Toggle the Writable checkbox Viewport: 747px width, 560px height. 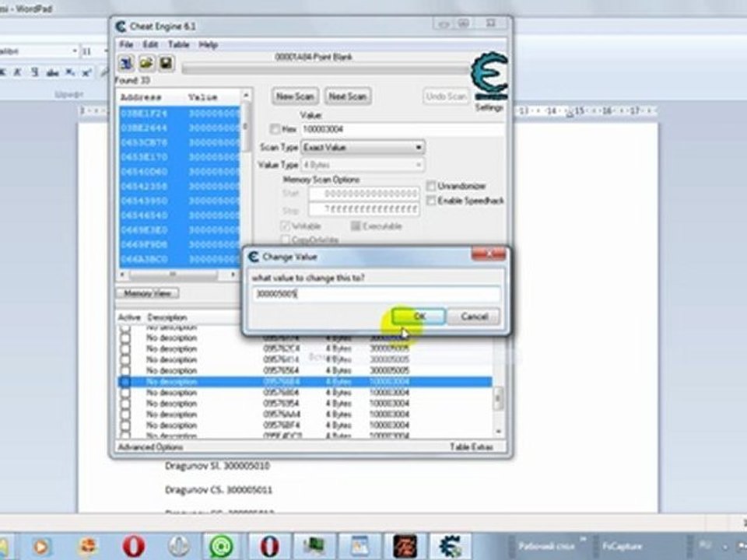pos(286,226)
